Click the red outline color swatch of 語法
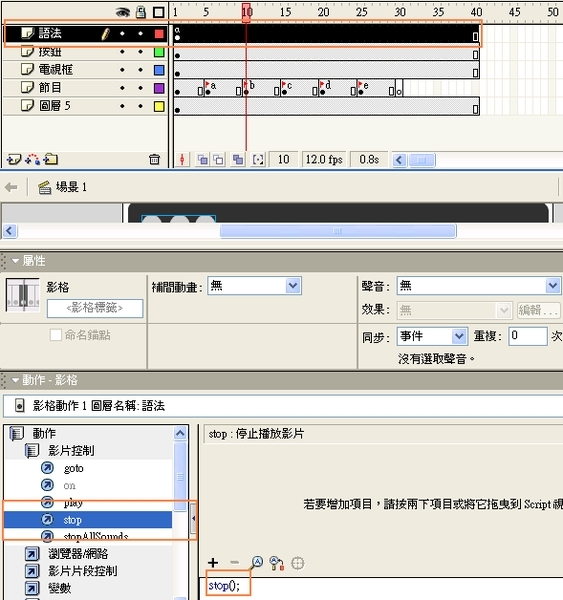The height and width of the screenshot is (600, 563). pos(159,34)
